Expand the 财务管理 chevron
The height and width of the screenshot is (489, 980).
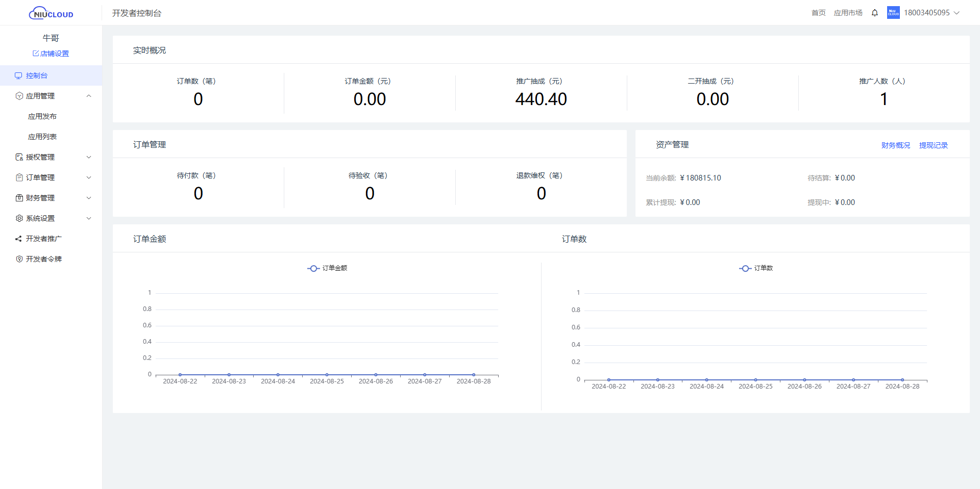(x=89, y=198)
